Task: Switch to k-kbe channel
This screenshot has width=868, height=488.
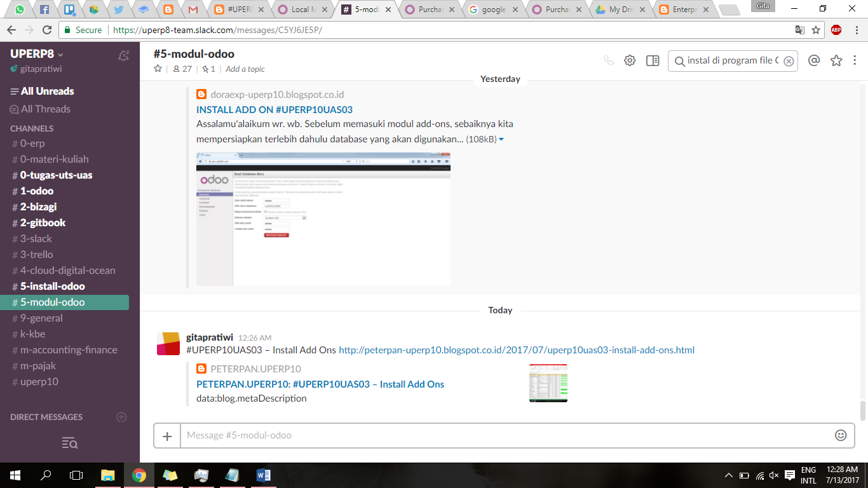Action: 29,334
